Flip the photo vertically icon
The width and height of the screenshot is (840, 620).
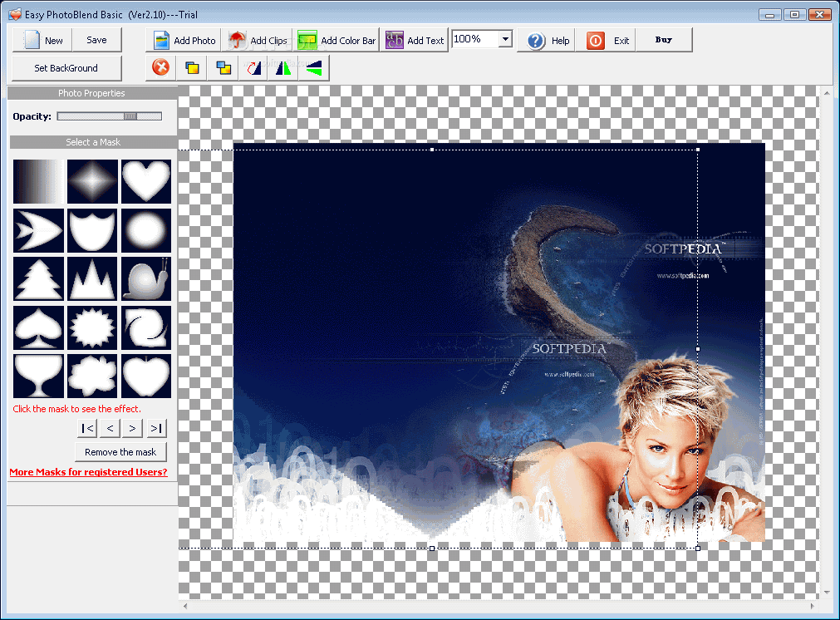pos(314,67)
